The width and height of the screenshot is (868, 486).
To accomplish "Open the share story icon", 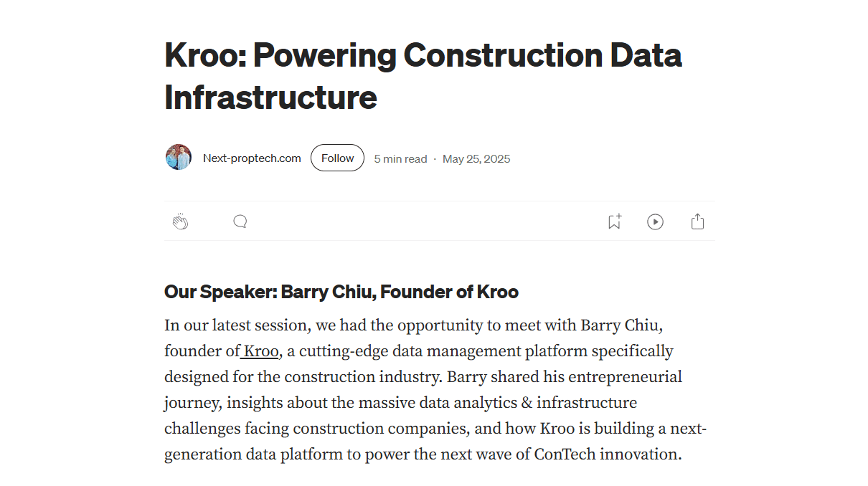I will tap(697, 221).
